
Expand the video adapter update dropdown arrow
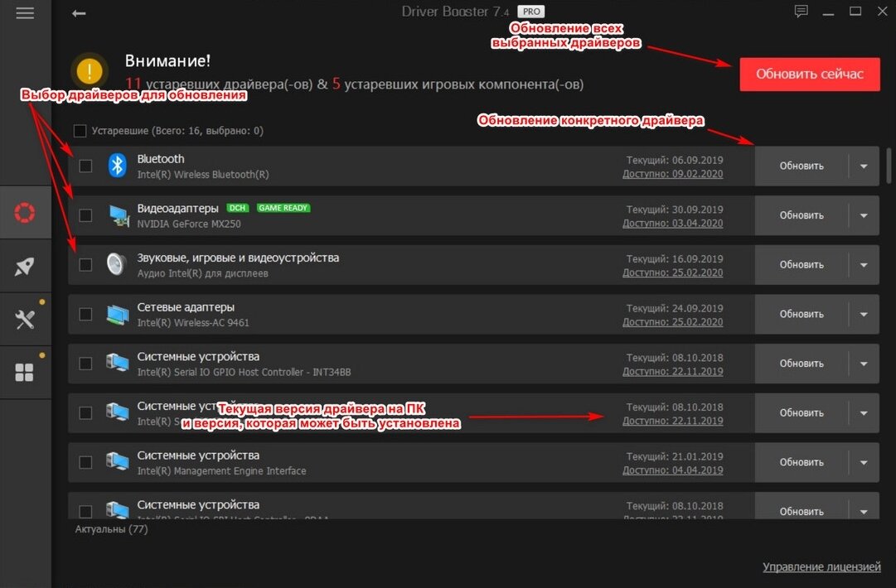[864, 215]
